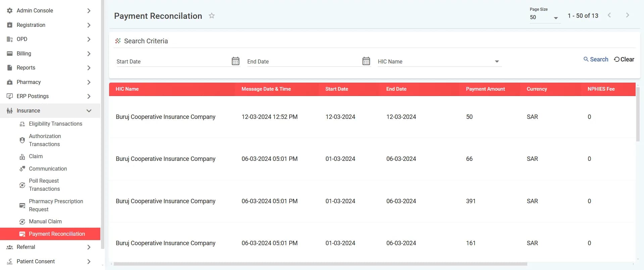The height and width of the screenshot is (270, 644).
Task: Click the Eligibility Transactions icon
Action: point(22,124)
